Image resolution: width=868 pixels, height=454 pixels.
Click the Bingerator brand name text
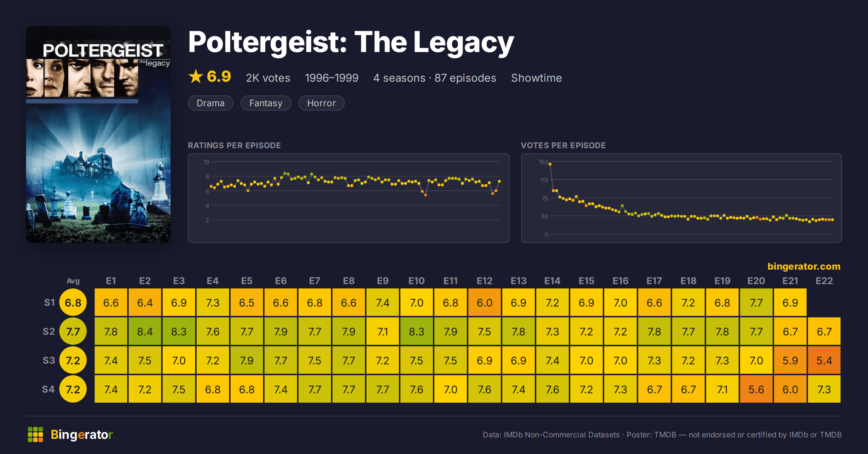coord(82,434)
